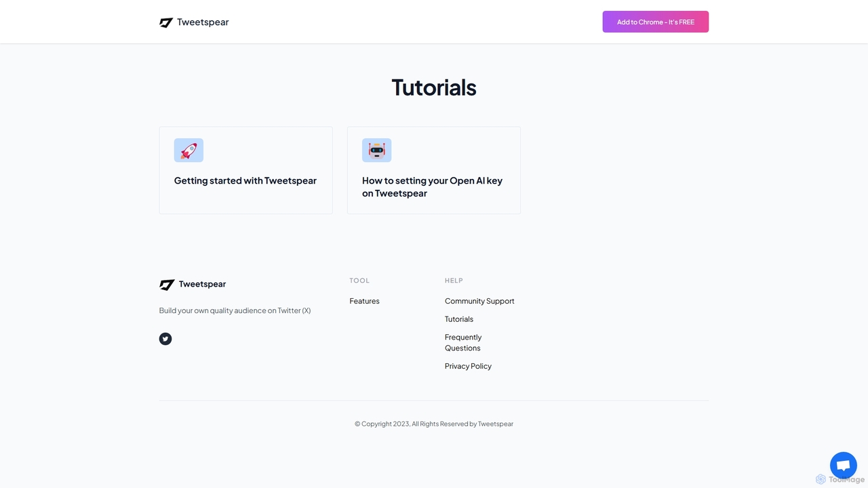Click the footer tagline 'Build your own quality audience'

tap(235, 310)
